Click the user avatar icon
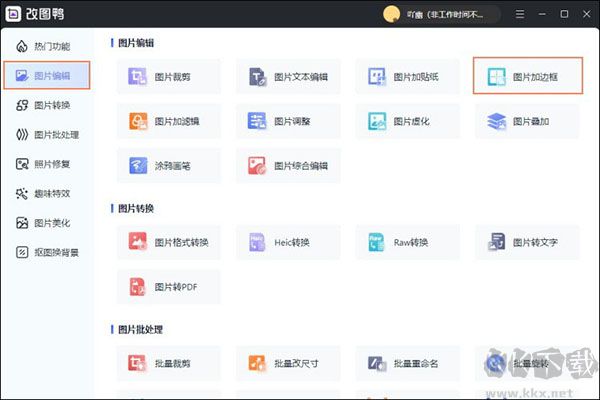The height and width of the screenshot is (400, 600). pos(391,14)
